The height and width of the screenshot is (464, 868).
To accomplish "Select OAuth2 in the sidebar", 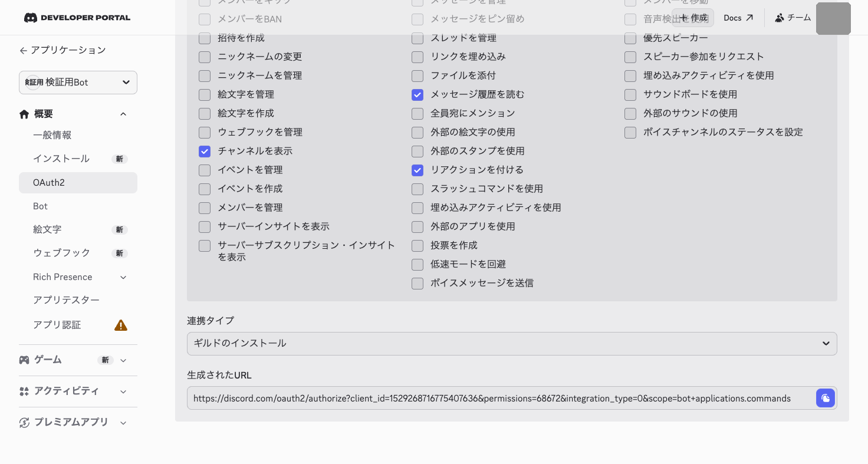I will 78,183.
